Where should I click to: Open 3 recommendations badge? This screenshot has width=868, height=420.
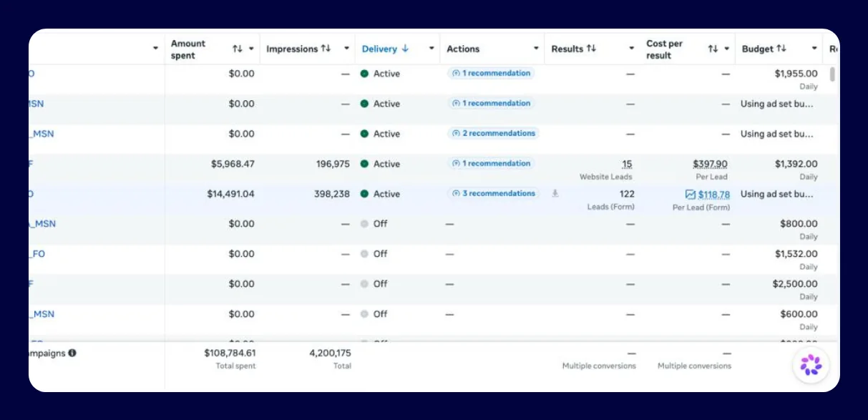coord(494,193)
